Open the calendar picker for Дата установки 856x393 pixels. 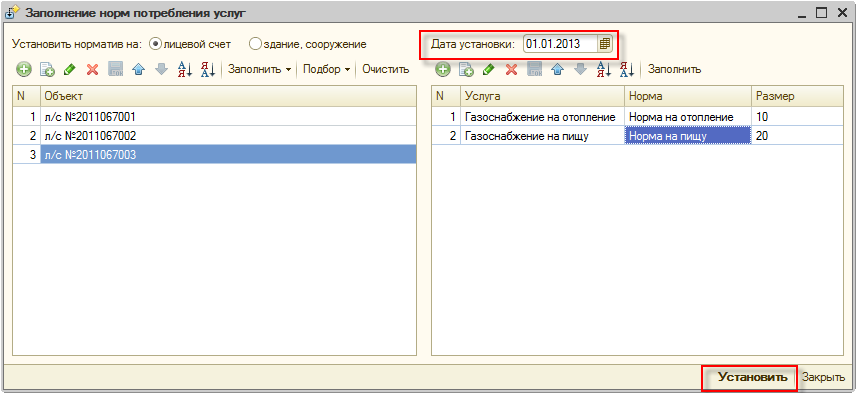pos(604,44)
